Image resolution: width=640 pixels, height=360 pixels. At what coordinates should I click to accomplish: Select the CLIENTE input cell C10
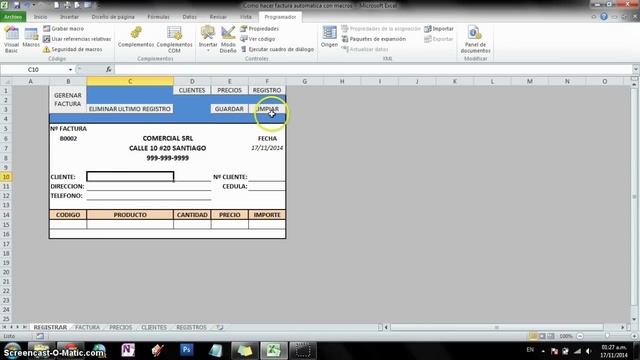coord(130,176)
